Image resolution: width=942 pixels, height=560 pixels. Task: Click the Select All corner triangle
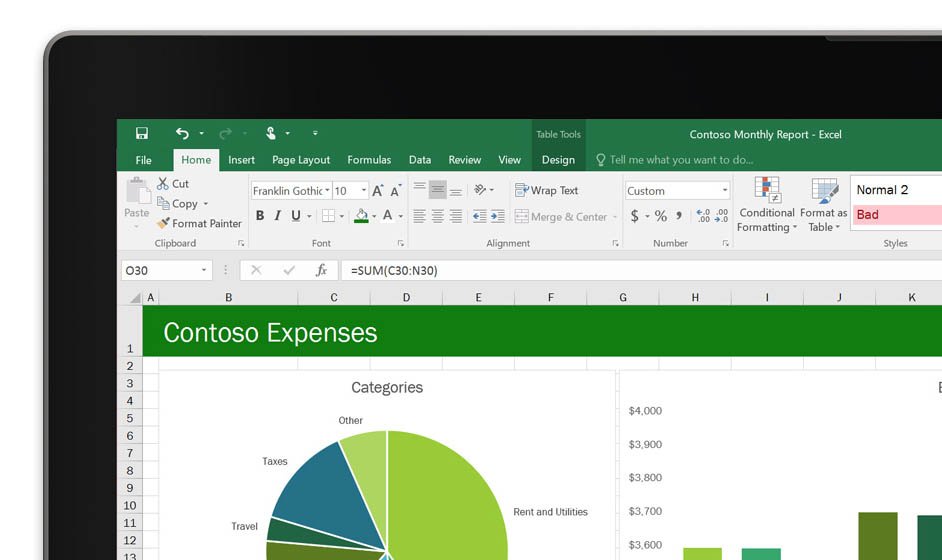point(135,297)
